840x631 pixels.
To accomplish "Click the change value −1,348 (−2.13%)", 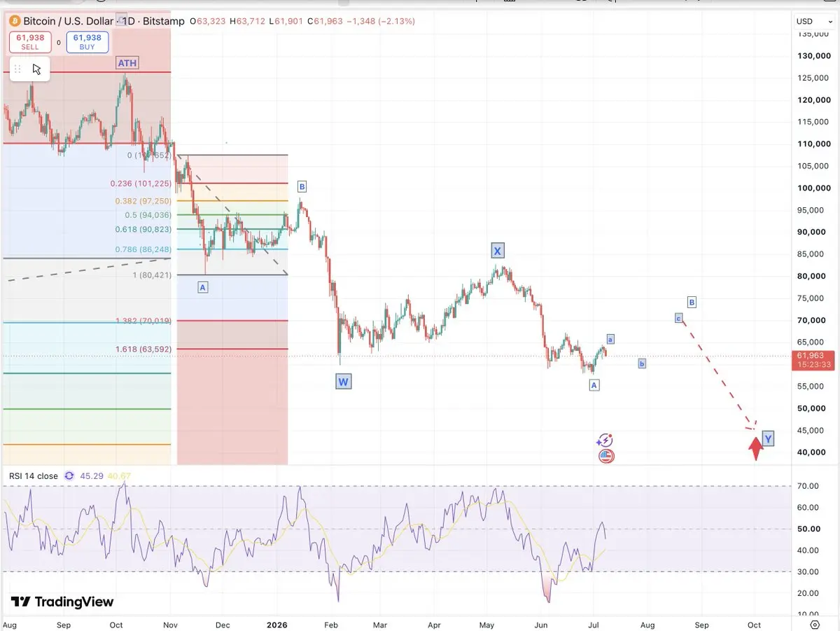I will [382, 21].
